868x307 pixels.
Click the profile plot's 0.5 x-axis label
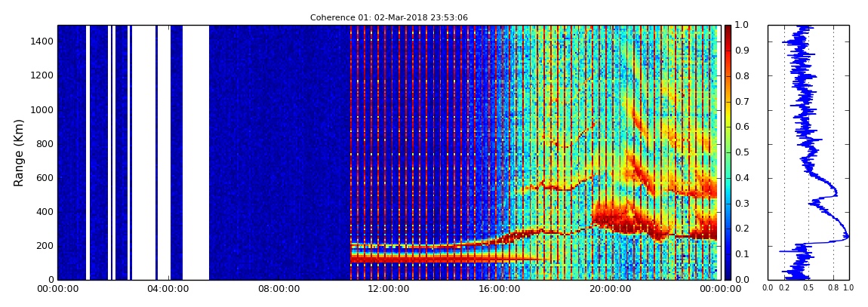[x=809, y=287]
